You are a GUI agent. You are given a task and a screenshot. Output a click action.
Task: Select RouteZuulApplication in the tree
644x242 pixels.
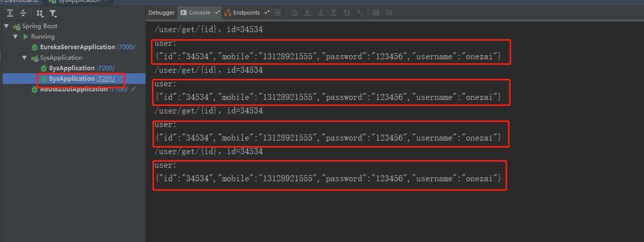tap(74, 89)
